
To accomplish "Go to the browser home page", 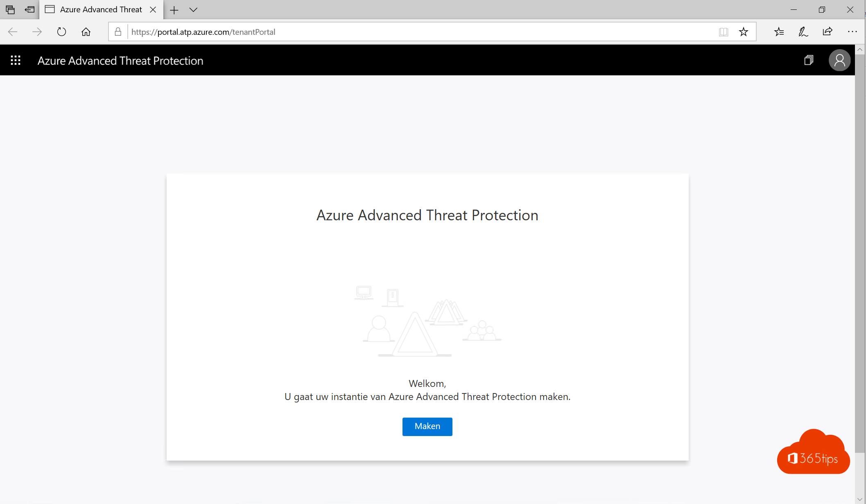I will [86, 32].
